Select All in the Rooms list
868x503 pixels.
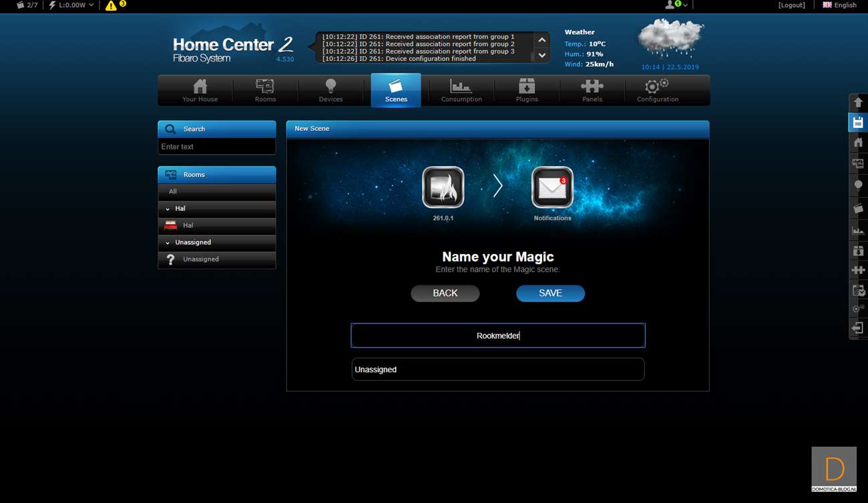tap(217, 191)
